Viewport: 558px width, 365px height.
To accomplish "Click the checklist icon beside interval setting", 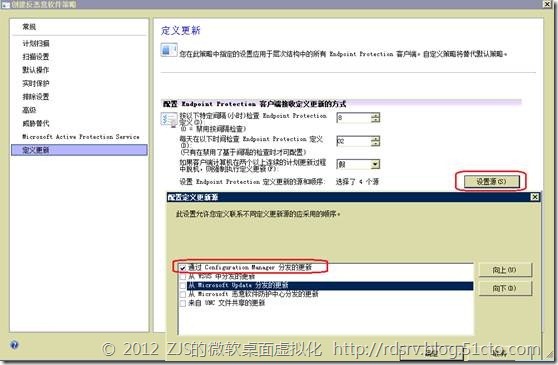I will [x=169, y=120].
